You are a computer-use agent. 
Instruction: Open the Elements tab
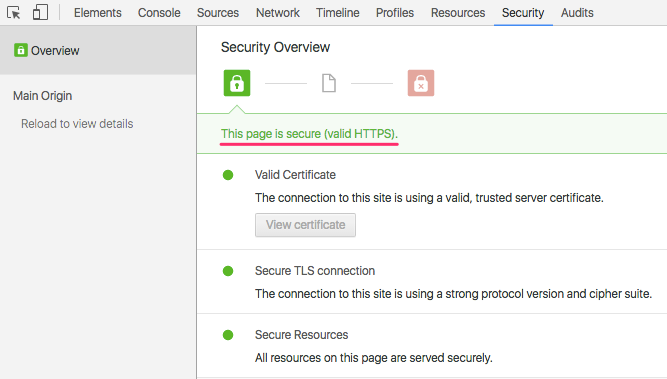98,13
